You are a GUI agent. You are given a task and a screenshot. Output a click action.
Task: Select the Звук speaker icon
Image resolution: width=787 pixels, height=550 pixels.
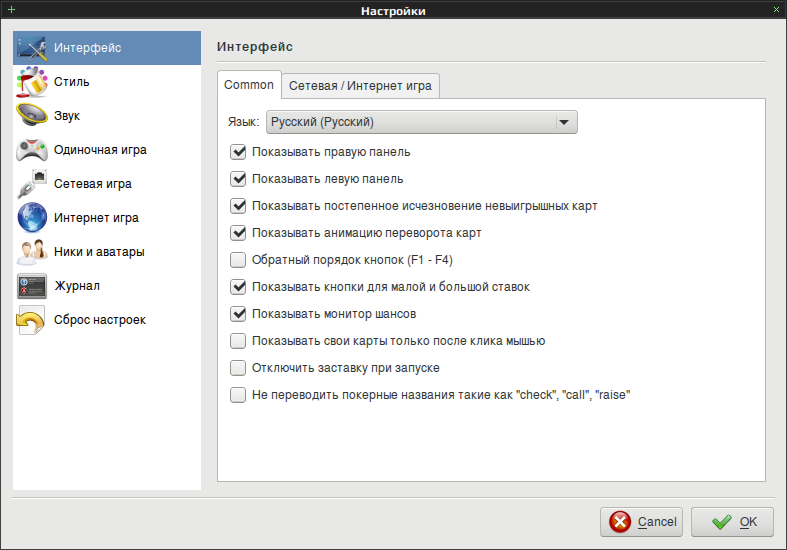click(x=32, y=115)
